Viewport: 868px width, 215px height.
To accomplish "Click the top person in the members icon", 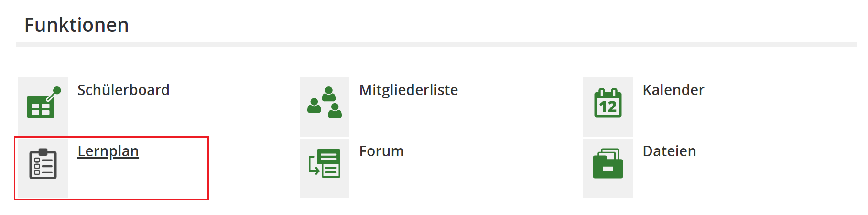I will pos(329,94).
